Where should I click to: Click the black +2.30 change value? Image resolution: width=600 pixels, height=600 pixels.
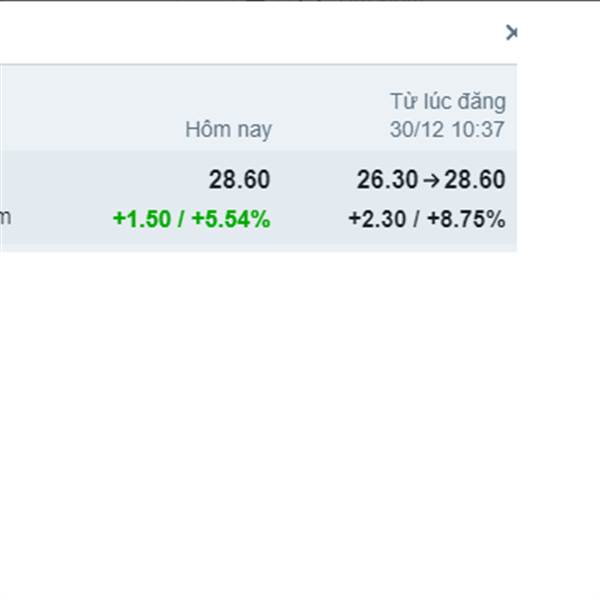[377, 219]
